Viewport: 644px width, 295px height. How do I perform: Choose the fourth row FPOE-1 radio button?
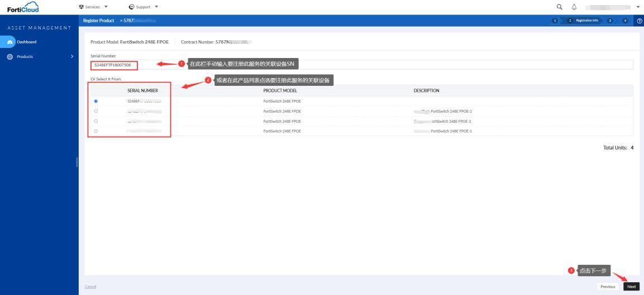pyautogui.click(x=96, y=131)
